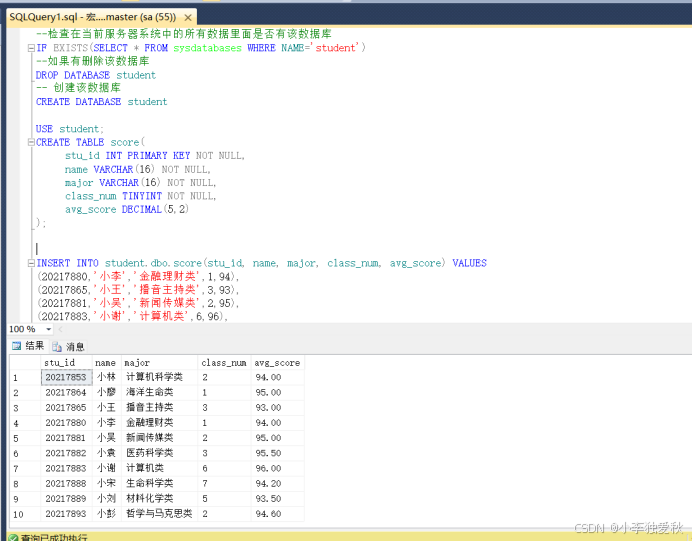Viewport: 692px width, 542px height.
Task: Click the class_num column header
Action: pyautogui.click(x=224, y=362)
